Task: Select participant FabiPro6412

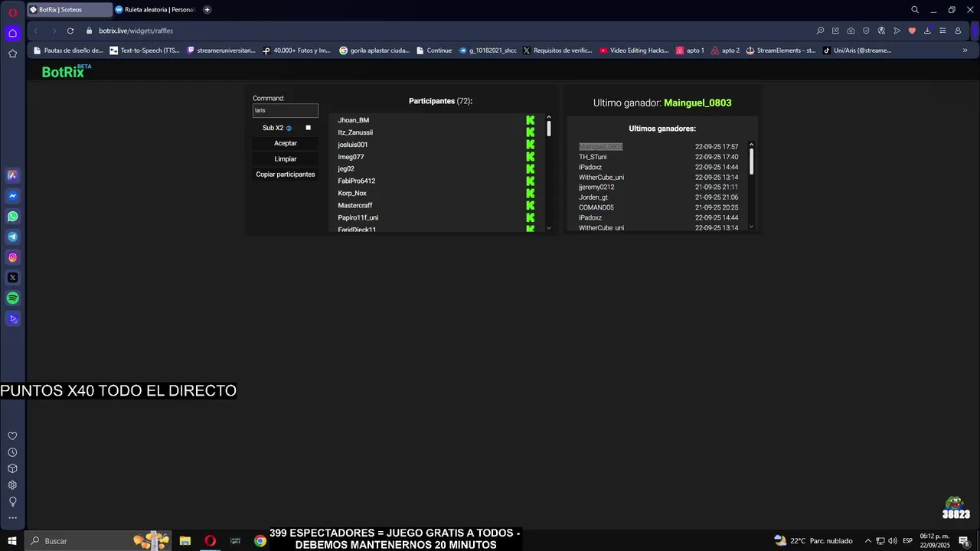Action: click(357, 181)
